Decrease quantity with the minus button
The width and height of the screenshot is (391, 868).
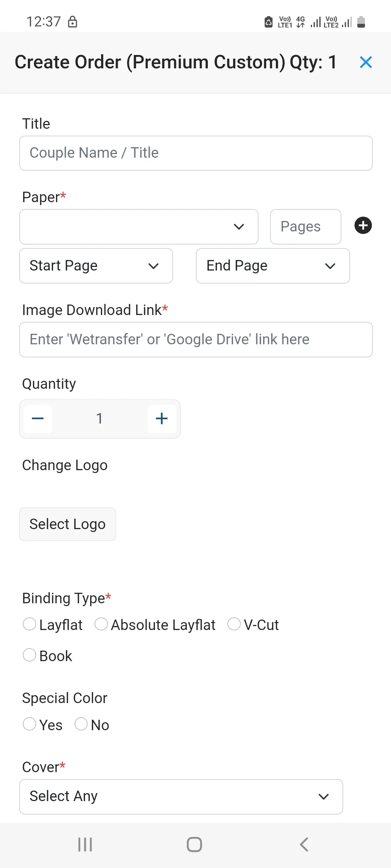(x=38, y=419)
